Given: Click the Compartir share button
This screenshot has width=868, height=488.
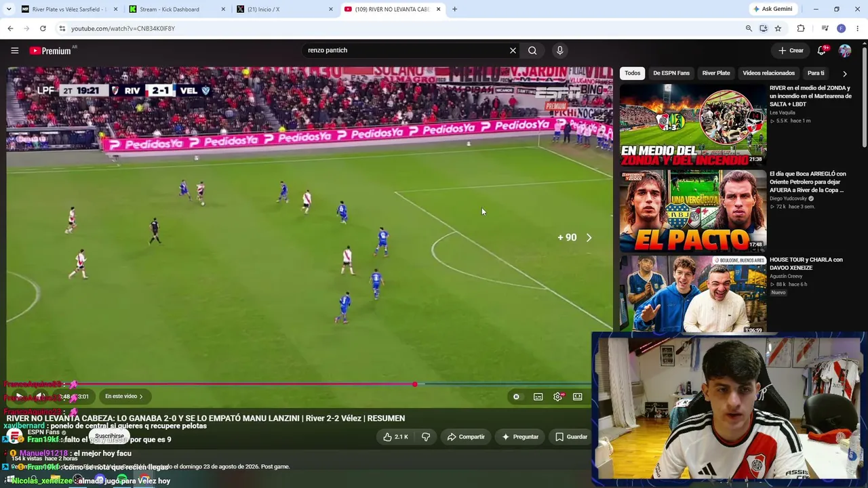Looking at the screenshot, I should click(466, 437).
